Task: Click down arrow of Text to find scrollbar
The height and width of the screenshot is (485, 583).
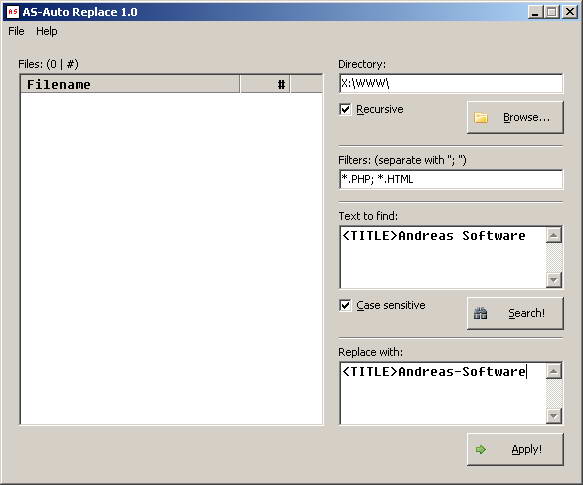Action: click(554, 280)
